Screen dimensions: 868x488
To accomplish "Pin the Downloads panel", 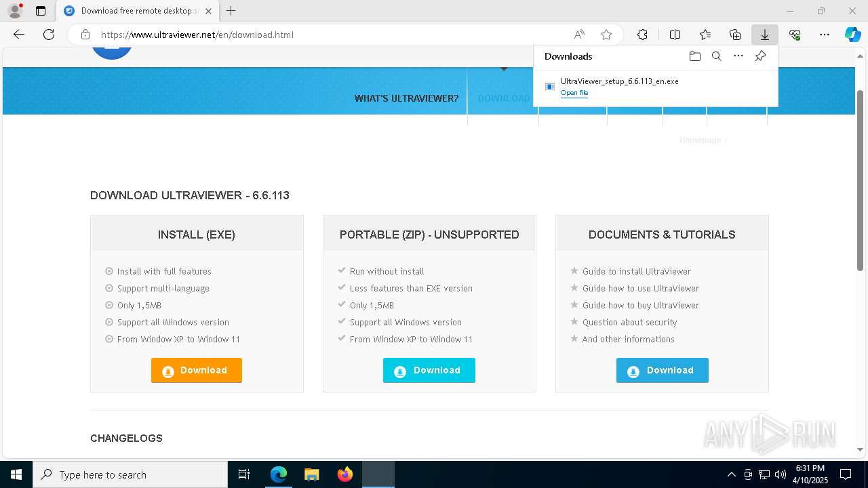I will (760, 56).
